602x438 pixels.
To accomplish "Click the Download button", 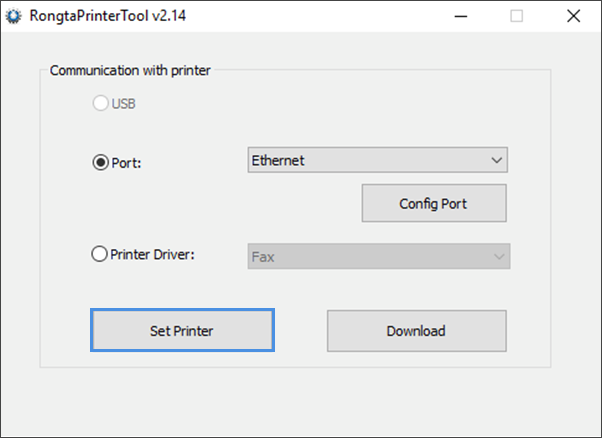I will tap(417, 331).
